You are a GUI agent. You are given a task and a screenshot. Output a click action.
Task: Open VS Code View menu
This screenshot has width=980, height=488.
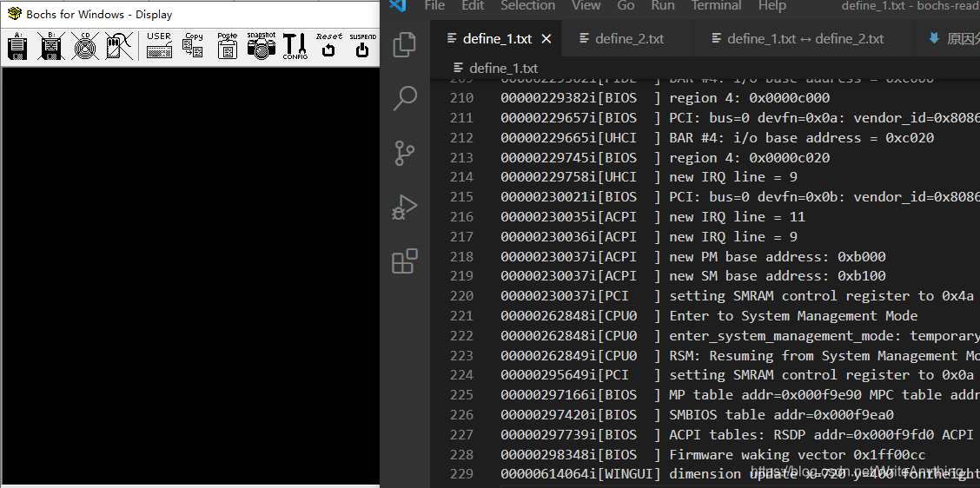(586, 5)
